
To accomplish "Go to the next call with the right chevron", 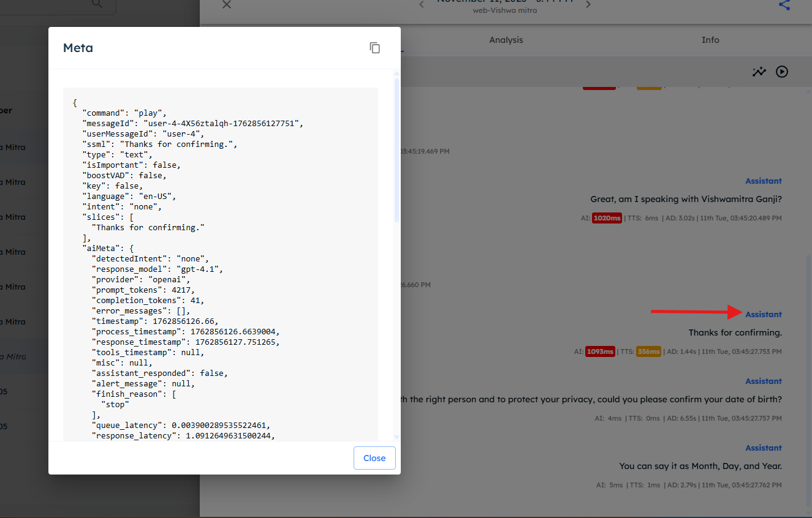I will pyautogui.click(x=588, y=4).
